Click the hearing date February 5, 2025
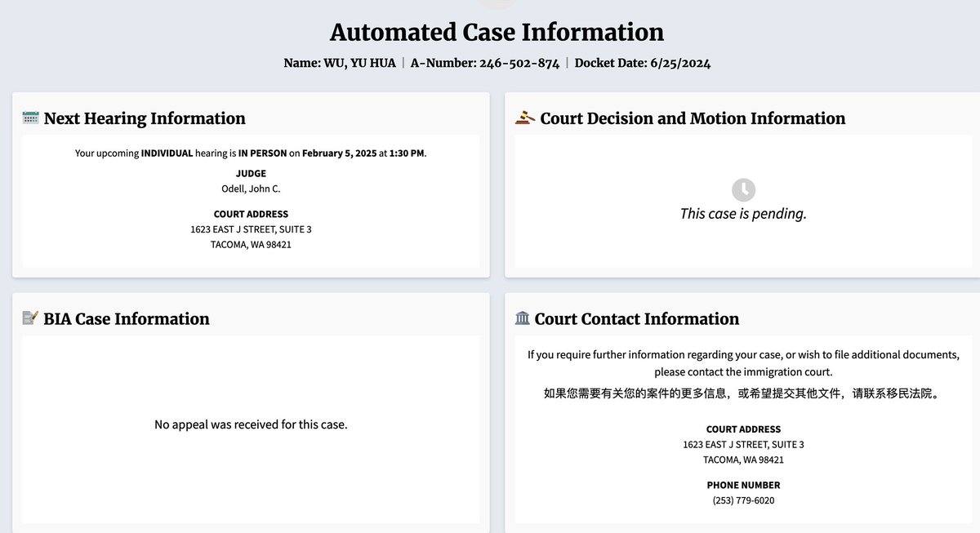The width and height of the screenshot is (980, 533). point(339,153)
